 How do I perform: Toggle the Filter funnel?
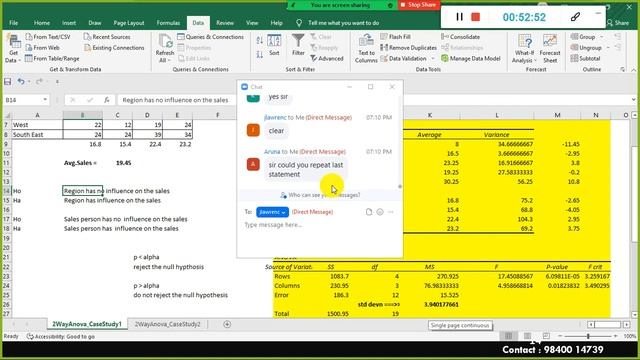pos(298,45)
